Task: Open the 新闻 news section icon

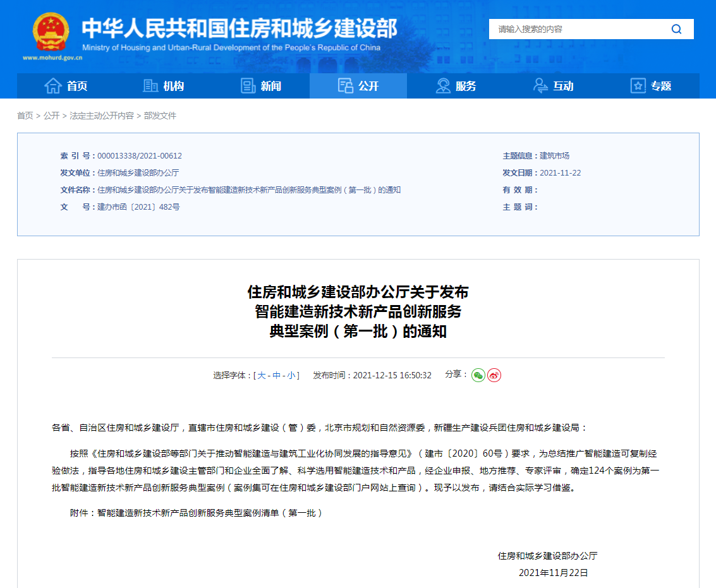Action: (x=246, y=86)
